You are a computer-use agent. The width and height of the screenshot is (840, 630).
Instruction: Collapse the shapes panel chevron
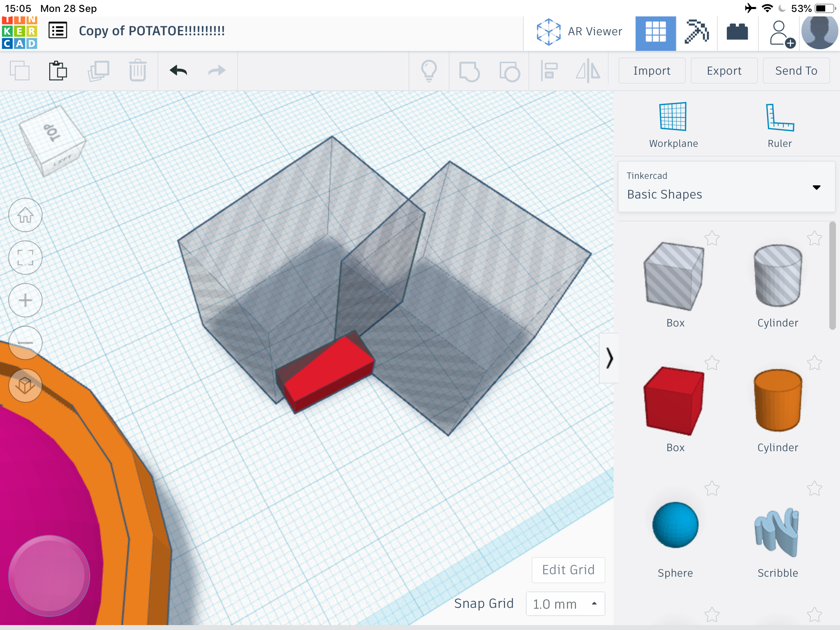(x=609, y=358)
